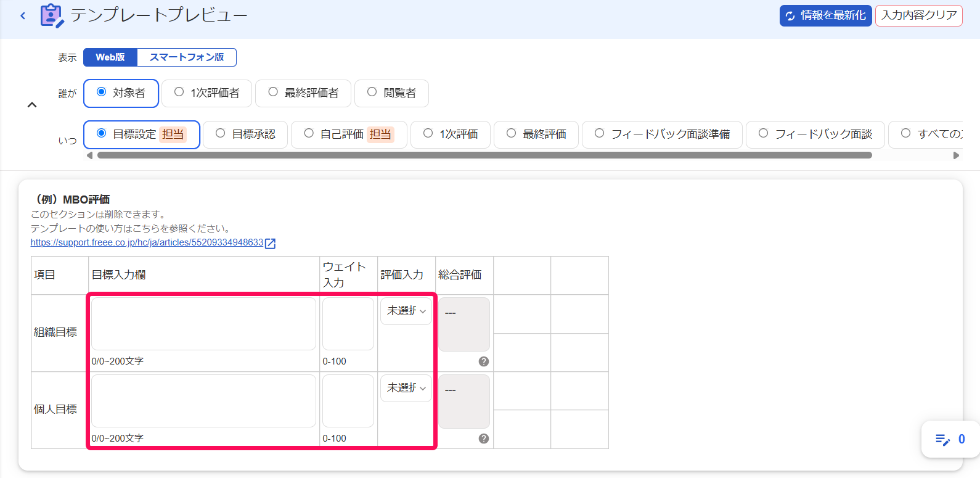980x478 pixels.
Task: Click the 組織目標 row label
Action: [x=55, y=332]
